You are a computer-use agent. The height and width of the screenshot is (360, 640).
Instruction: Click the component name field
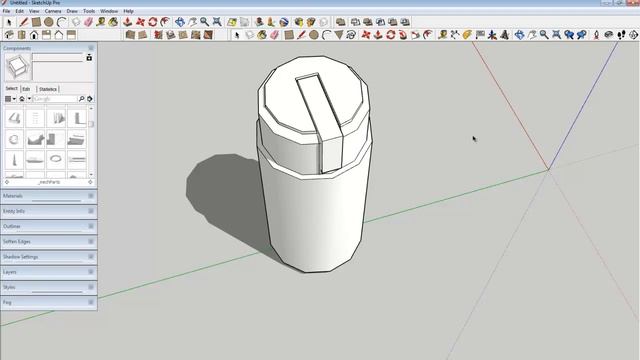pos(57,57)
